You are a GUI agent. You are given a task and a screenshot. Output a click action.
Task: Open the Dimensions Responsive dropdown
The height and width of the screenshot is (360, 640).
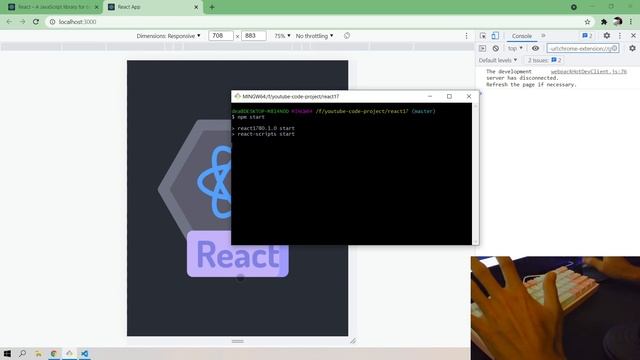click(169, 36)
